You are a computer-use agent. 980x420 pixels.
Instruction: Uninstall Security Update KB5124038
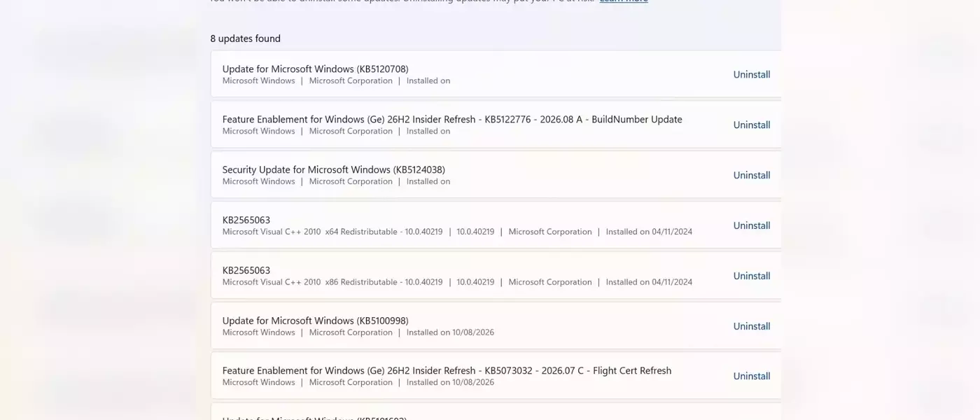click(x=752, y=175)
